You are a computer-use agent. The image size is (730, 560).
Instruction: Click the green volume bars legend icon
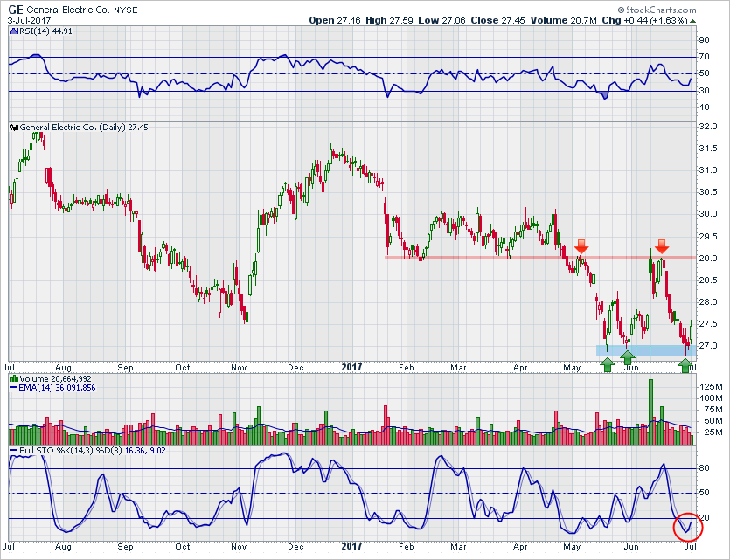click(x=15, y=379)
